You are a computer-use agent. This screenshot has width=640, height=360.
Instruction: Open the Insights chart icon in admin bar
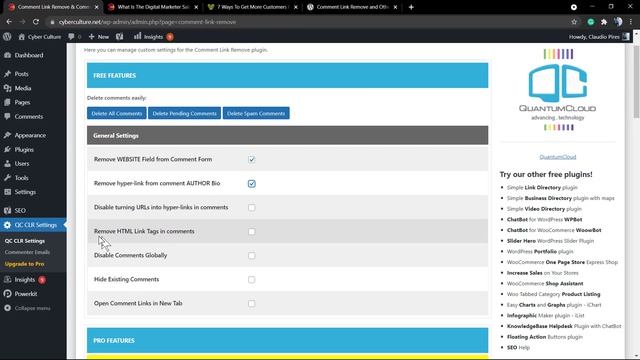[x=138, y=36]
